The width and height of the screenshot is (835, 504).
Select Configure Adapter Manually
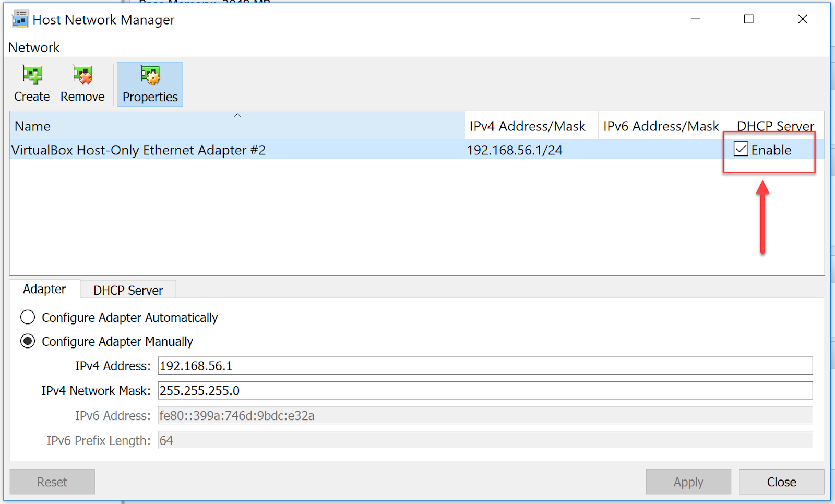coord(27,341)
